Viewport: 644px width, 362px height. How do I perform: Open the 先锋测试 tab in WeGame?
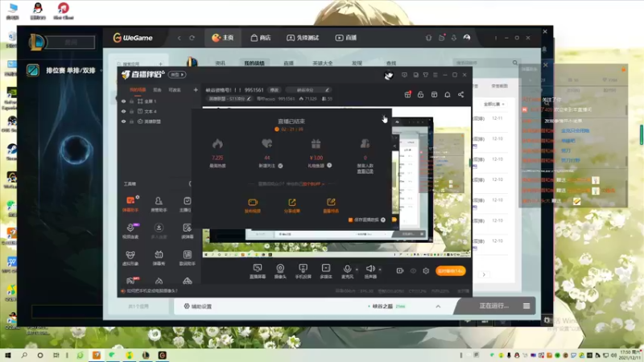tap(303, 38)
